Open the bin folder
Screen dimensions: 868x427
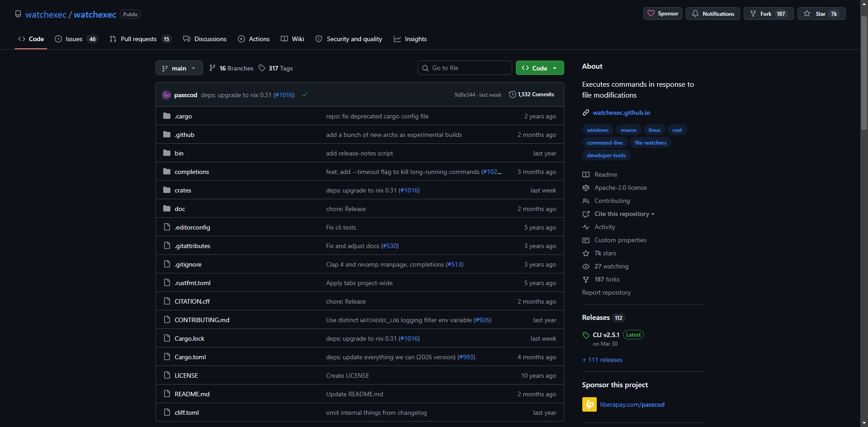[x=179, y=153]
